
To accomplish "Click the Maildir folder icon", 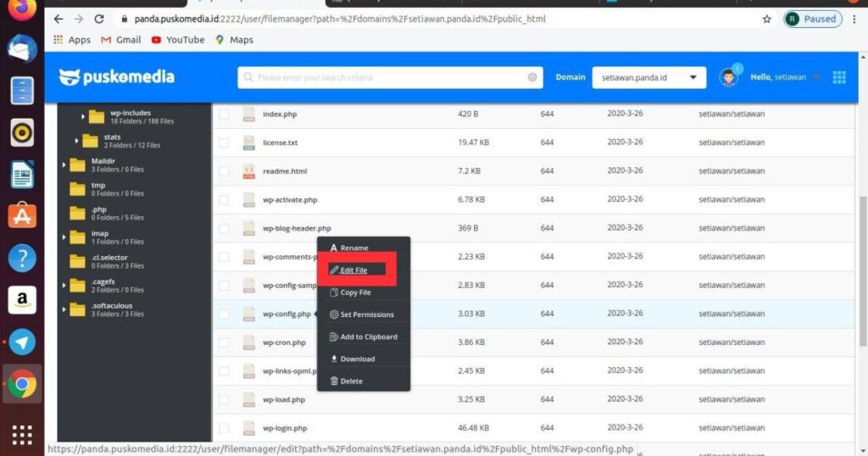I will pyautogui.click(x=77, y=165).
